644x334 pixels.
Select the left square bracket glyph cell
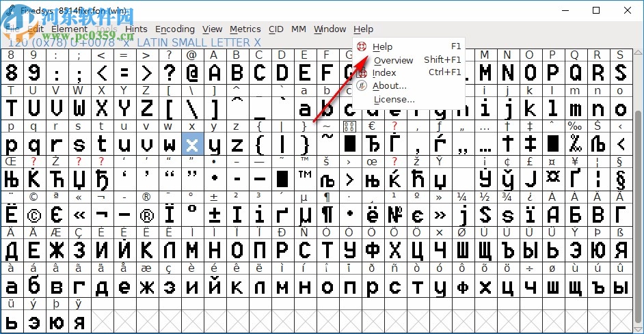[170, 109]
